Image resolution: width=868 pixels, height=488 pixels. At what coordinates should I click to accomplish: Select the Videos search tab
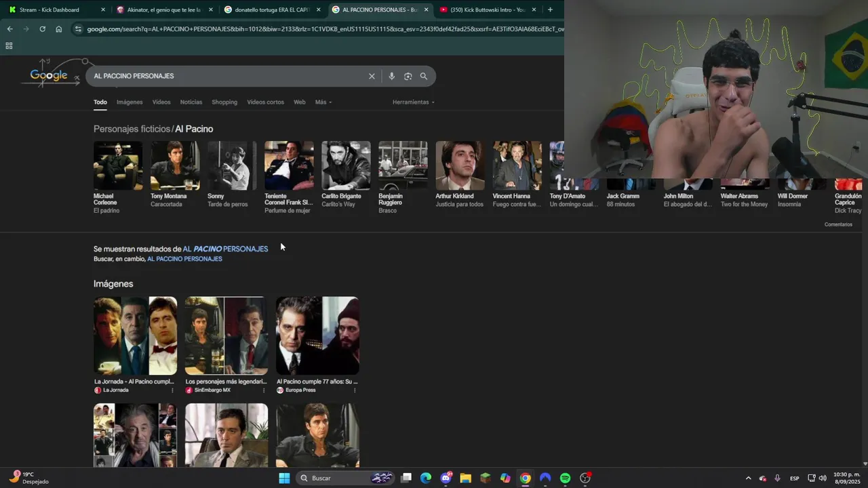pos(161,102)
